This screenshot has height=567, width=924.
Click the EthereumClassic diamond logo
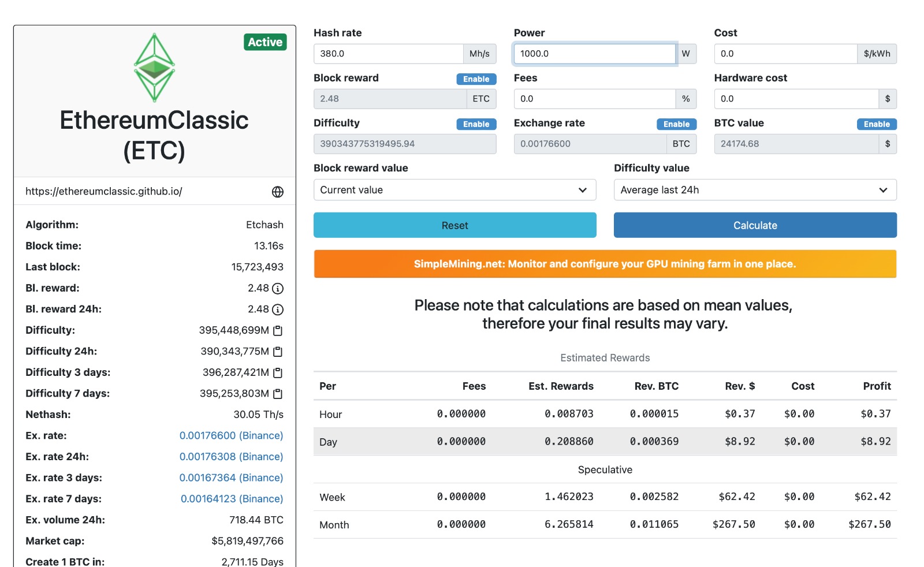pyautogui.click(x=154, y=68)
